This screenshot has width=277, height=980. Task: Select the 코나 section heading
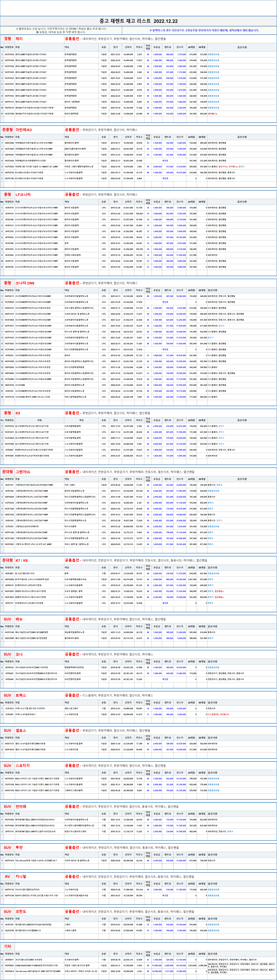(19, 654)
